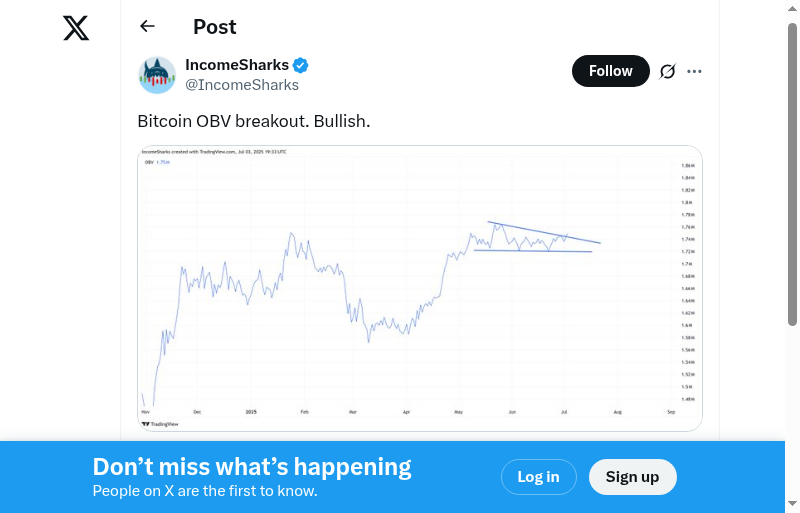
Task: Open the Grok icon next to Follow
Action: click(667, 71)
